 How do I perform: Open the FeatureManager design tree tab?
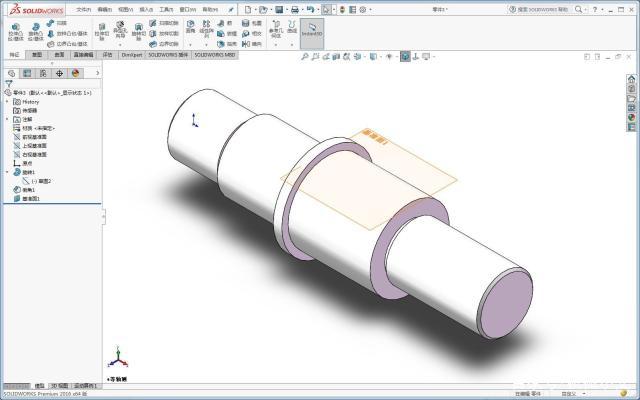tap(11, 73)
